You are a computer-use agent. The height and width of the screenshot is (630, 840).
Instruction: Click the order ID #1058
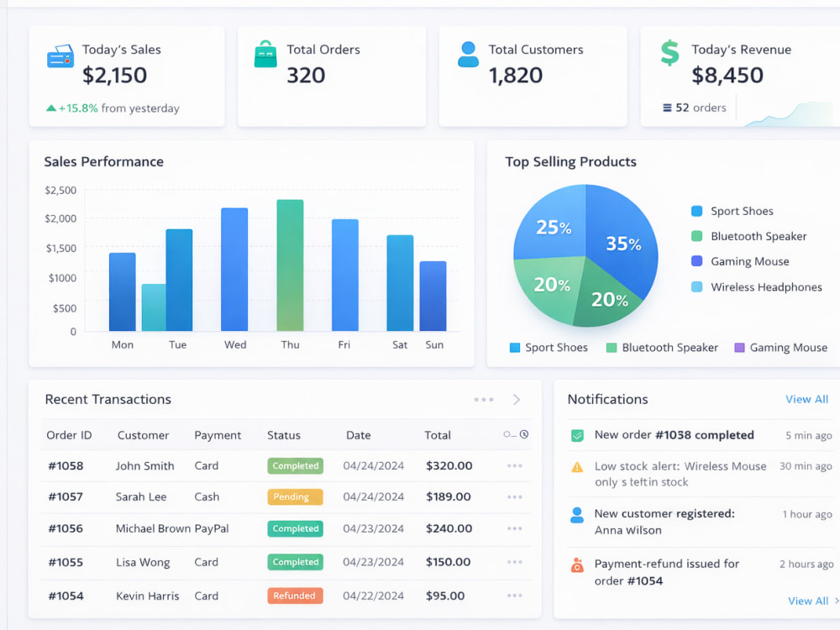(x=66, y=466)
